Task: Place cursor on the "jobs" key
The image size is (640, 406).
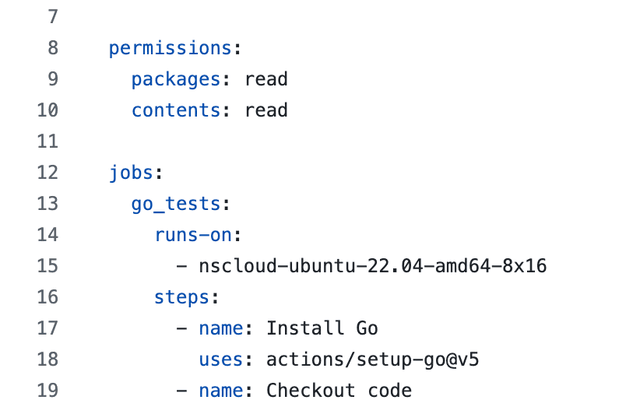Action: 131,173
